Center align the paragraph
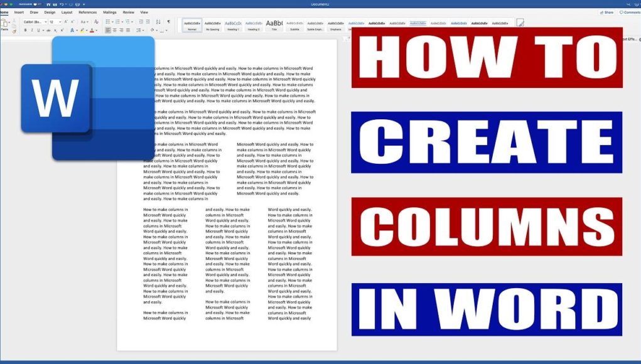The width and height of the screenshot is (641, 364). click(x=114, y=30)
